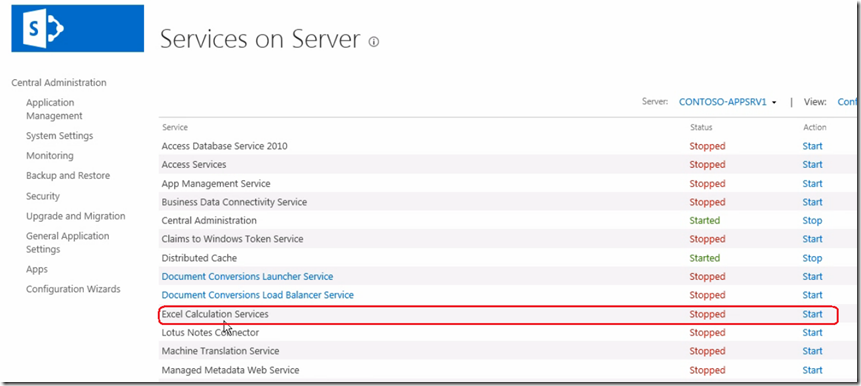861x386 pixels.
Task: Select Monitoring in the left navigation
Action: pos(49,156)
